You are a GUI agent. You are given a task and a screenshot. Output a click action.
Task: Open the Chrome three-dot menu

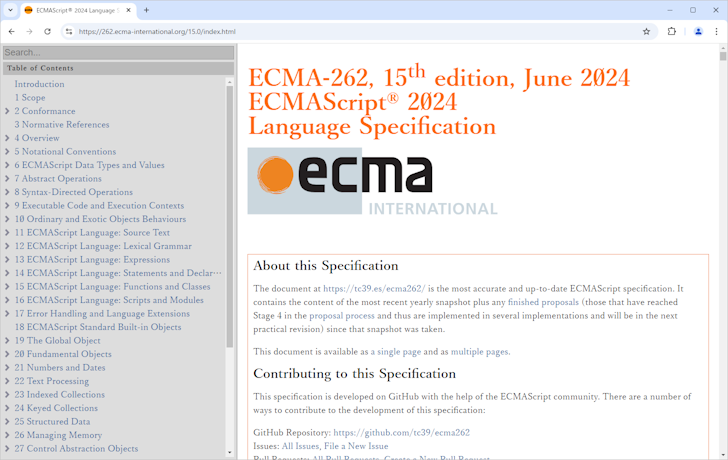(716, 32)
